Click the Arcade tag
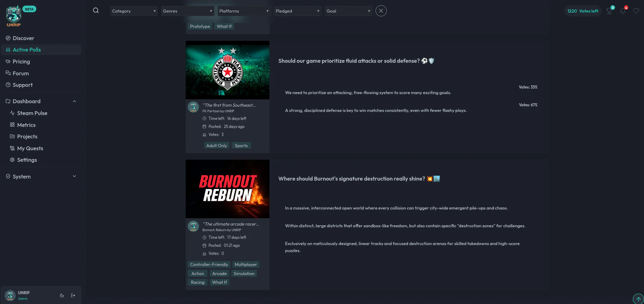 220,274
